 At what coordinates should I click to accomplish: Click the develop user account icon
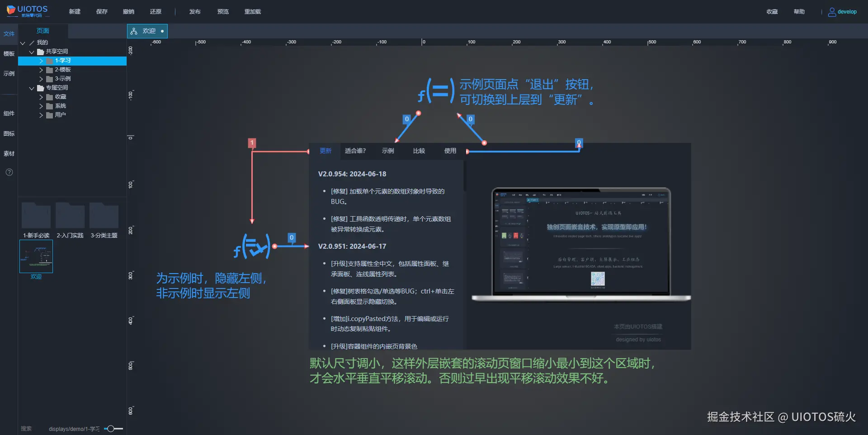click(832, 12)
